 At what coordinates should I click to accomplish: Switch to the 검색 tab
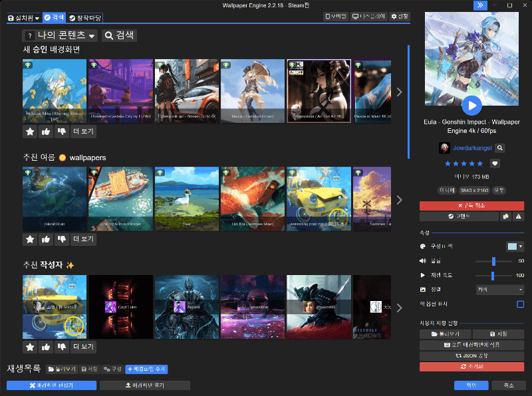(x=54, y=18)
